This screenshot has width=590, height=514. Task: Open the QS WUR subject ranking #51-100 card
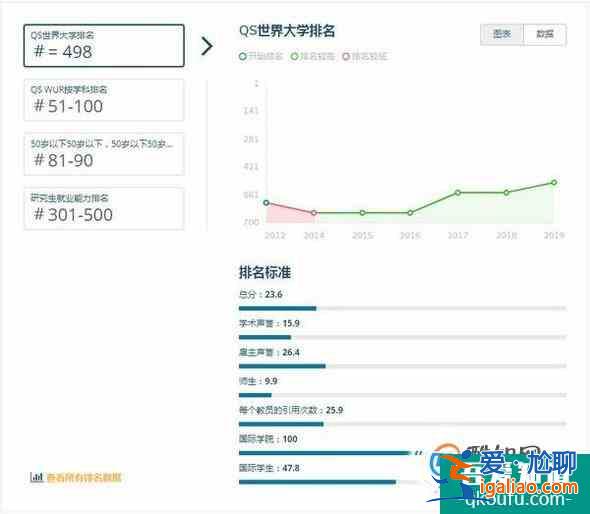[104, 100]
